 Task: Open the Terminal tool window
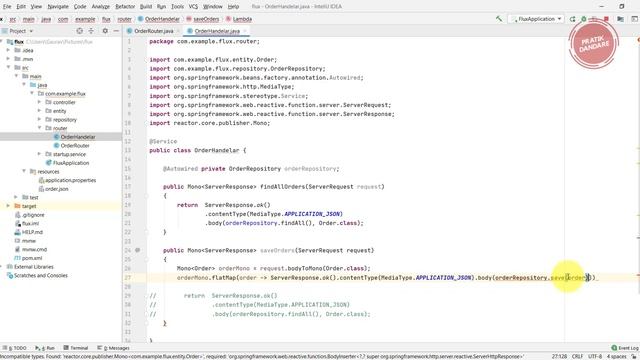click(76, 348)
